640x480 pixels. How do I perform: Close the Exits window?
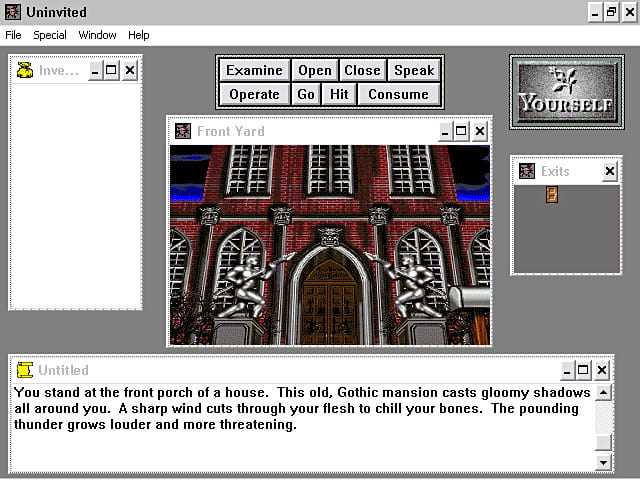tap(610, 171)
